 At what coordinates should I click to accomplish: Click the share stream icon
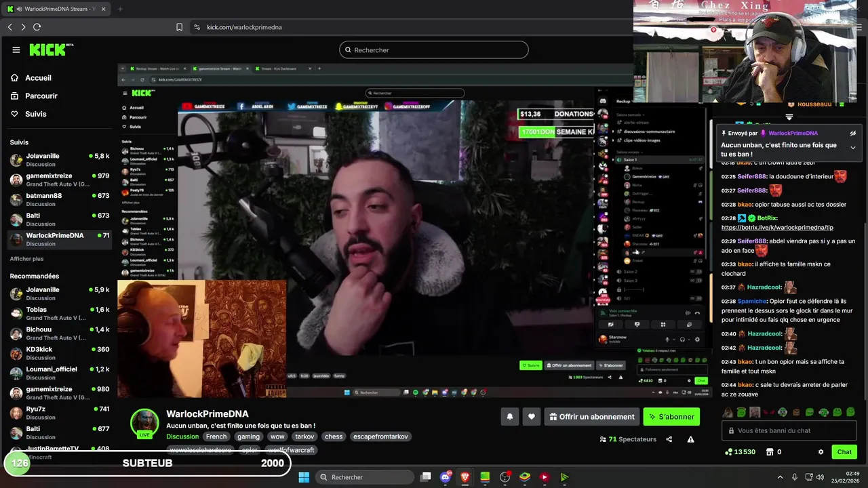pyautogui.click(x=669, y=439)
